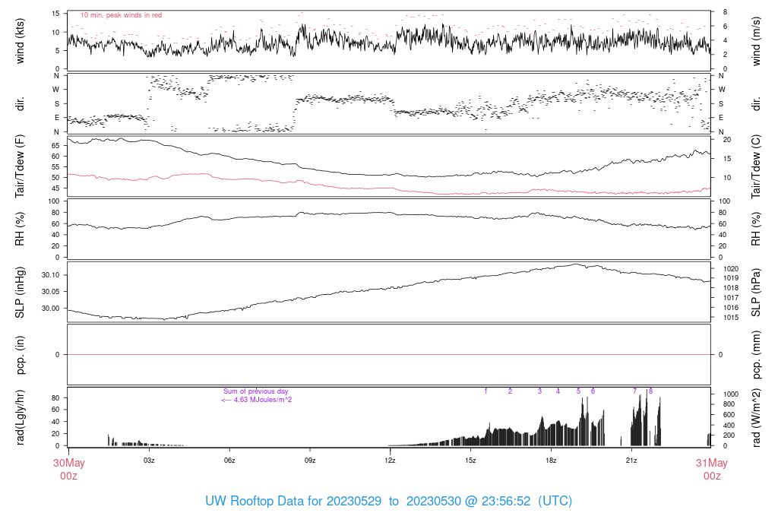Image resolution: width=778 pixels, height=532 pixels.
Task: Click the '06z' time axis tick
Action: coord(229,461)
